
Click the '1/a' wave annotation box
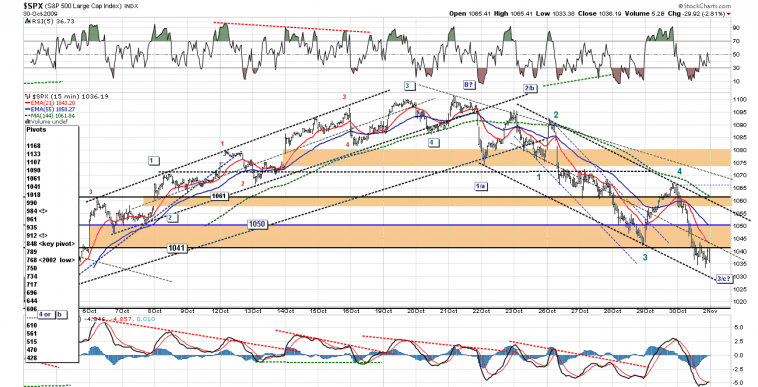tap(481, 186)
